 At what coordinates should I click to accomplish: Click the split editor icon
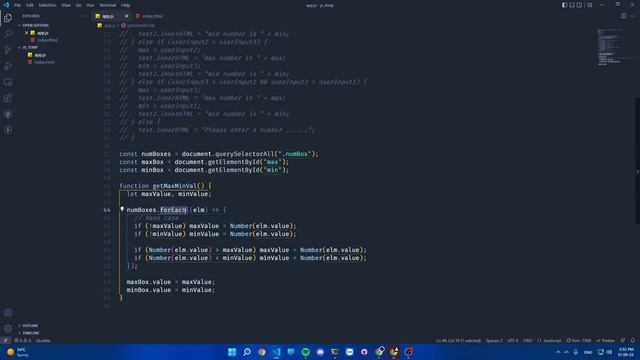pos(624,16)
